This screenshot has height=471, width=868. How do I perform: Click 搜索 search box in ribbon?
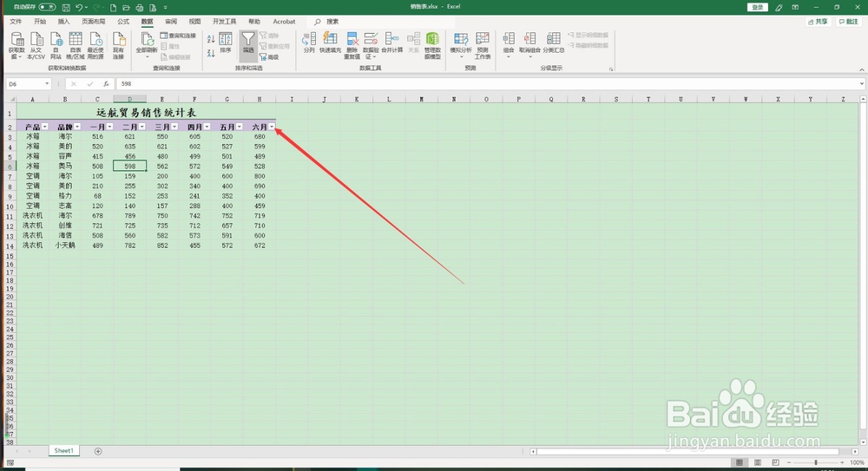coord(382,22)
